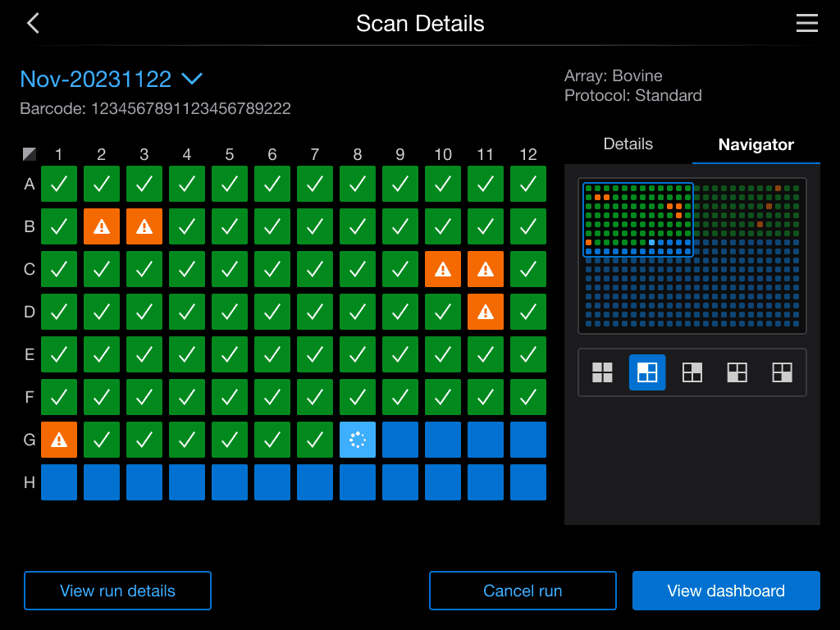
Task: Select completed well E1
Action: coord(59,354)
